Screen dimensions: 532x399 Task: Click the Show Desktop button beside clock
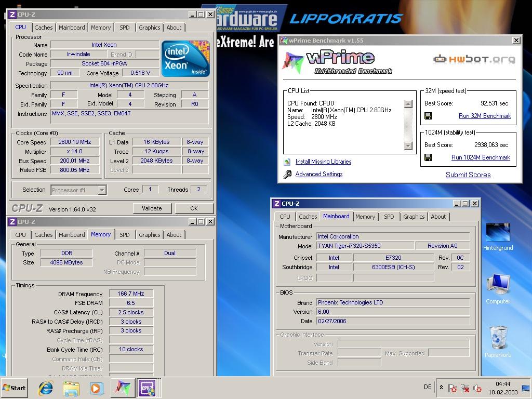(x=526, y=388)
